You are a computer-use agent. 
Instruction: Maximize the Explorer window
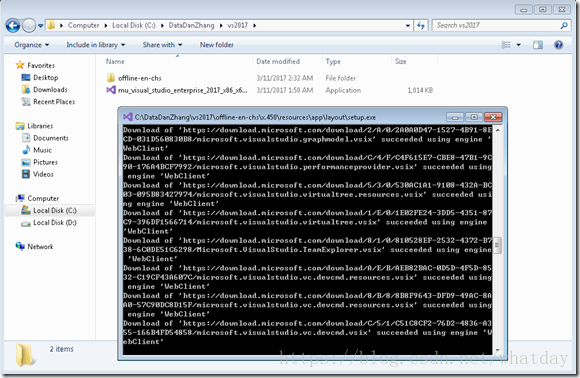click(543, 9)
